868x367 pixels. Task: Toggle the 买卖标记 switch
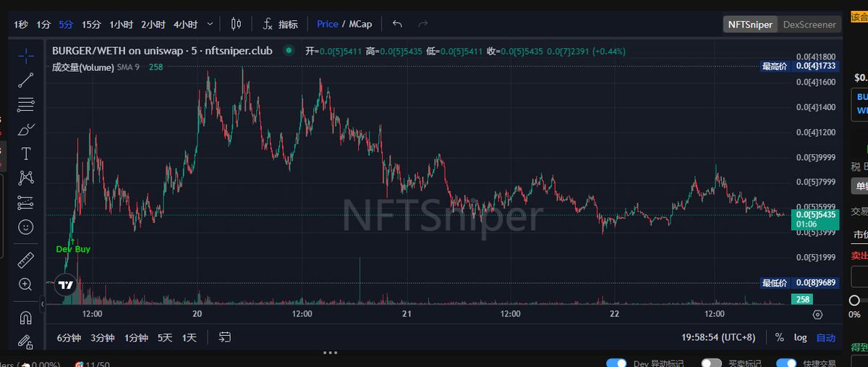[712, 363]
